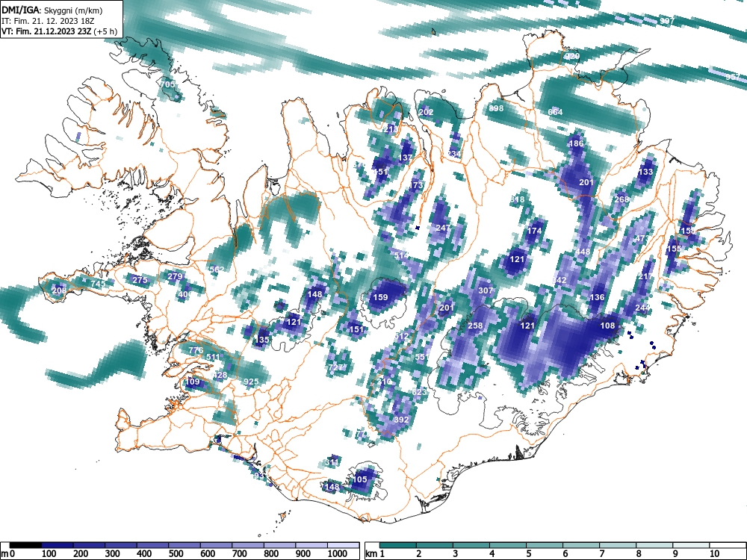This screenshot has height=560, width=747.
Task: Click the dark teal swatch between 1 and 2 km
Action: click(x=398, y=545)
